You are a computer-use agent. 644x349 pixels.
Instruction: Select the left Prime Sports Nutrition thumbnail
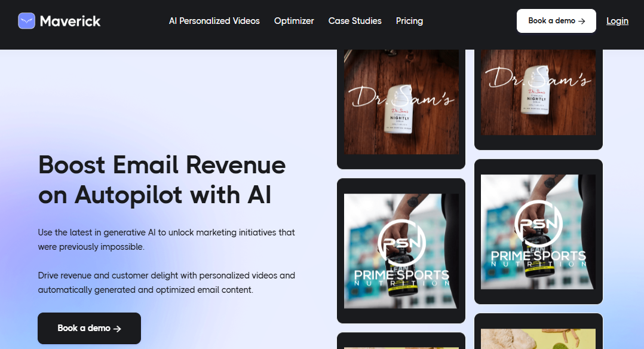coord(401,251)
